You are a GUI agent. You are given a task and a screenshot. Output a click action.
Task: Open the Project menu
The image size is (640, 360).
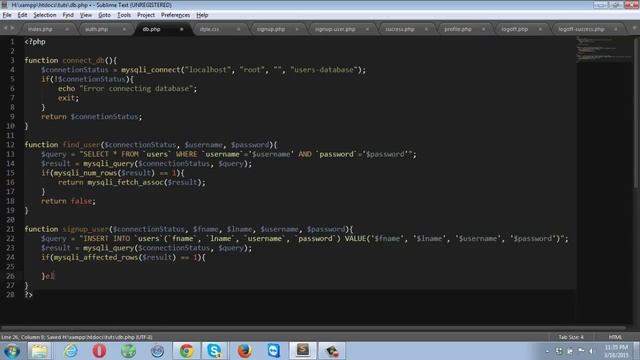coord(146,15)
